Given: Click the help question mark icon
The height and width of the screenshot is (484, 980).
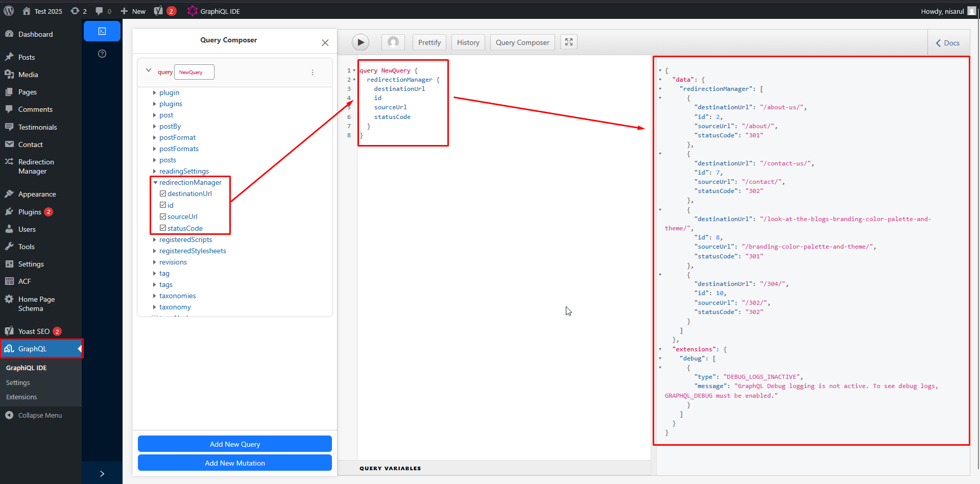Looking at the screenshot, I should click(x=102, y=53).
